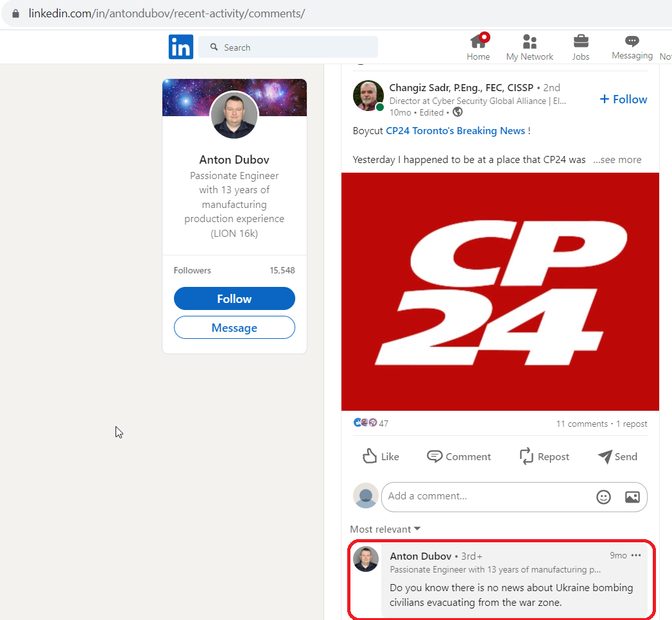Click the Followers count 15,548
The width and height of the screenshot is (672, 620).
point(282,270)
